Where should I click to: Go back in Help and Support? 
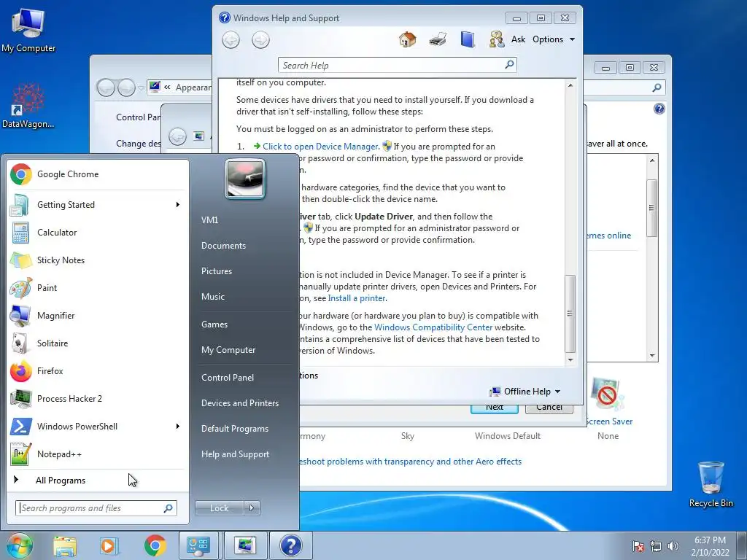click(231, 39)
